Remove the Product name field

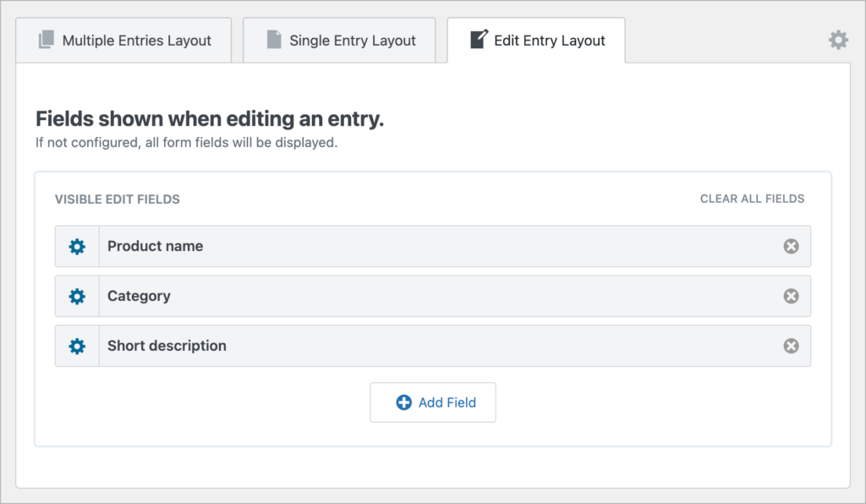[791, 246]
